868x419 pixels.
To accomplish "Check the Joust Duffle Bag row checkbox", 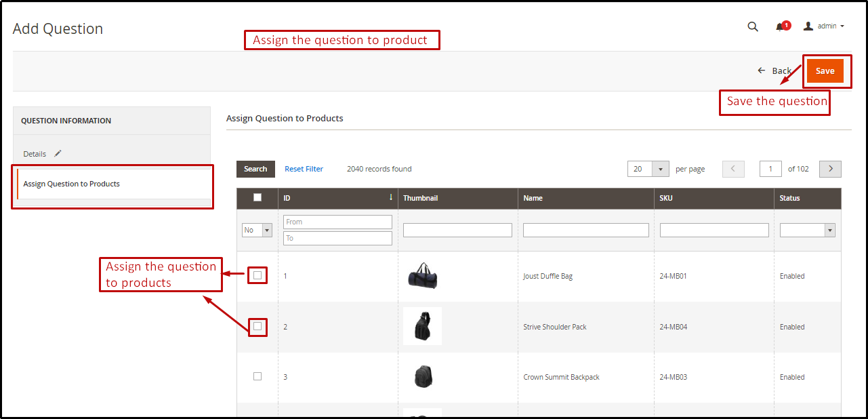I will coord(257,275).
